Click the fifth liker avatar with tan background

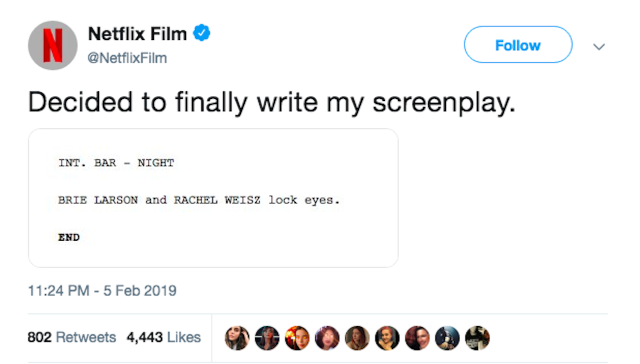coord(357,338)
